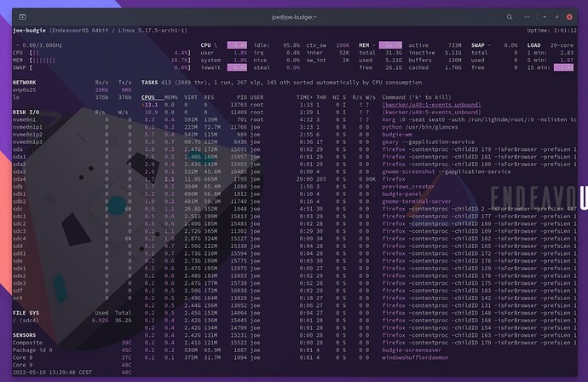Click the Command ('k' to kill) header
The width and height of the screenshot is (588, 382).
click(x=417, y=97)
